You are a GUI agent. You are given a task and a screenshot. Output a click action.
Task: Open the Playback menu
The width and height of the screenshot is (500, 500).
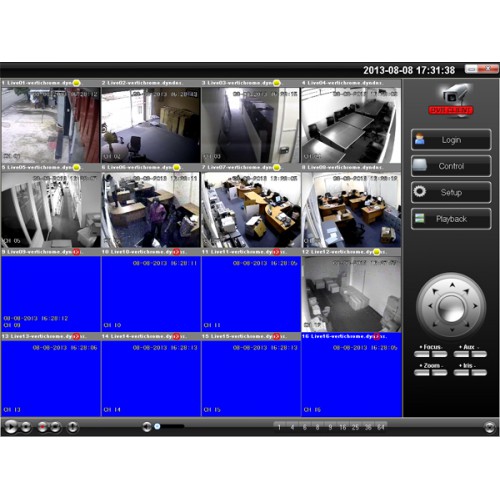pos(451,219)
